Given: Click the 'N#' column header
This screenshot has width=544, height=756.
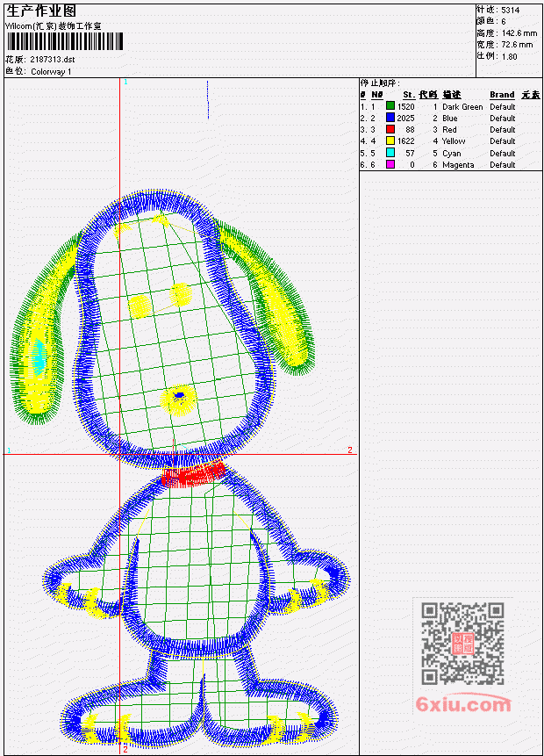Looking at the screenshot, I should 377,95.
